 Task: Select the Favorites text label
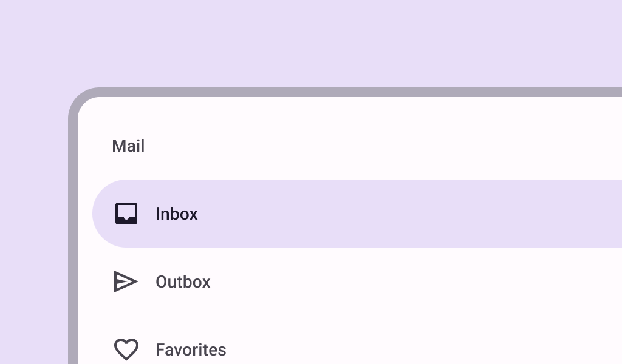[191, 349]
